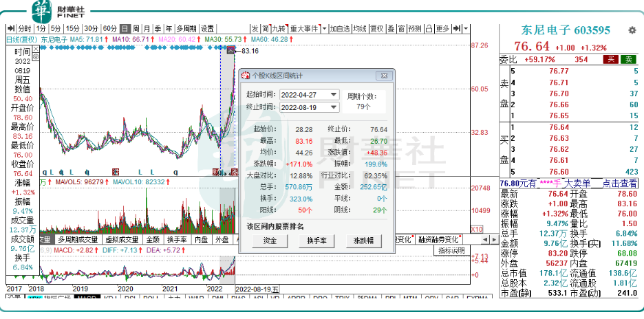Close the floating 时间 data panel
Image resolution: width=644 pixels, height=319 pixels.
[36, 49]
